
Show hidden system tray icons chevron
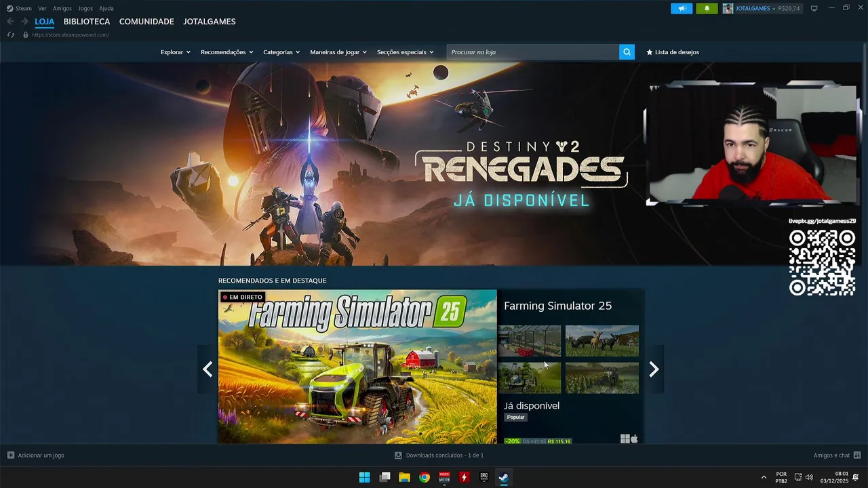tap(764, 477)
